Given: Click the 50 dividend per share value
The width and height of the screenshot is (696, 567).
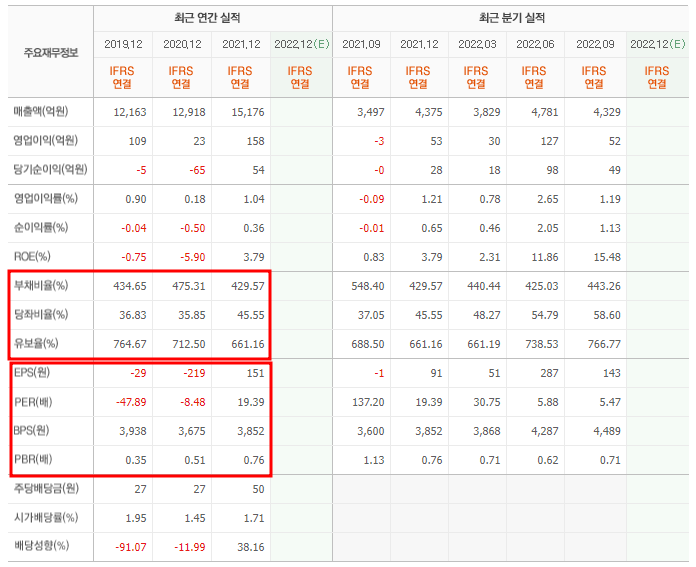Looking at the screenshot, I should click(258, 489).
